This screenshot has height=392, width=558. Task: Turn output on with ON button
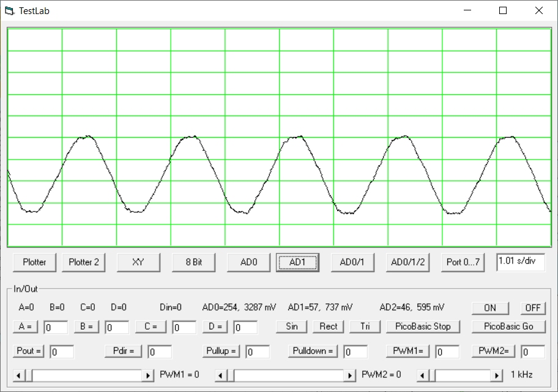[x=489, y=308]
